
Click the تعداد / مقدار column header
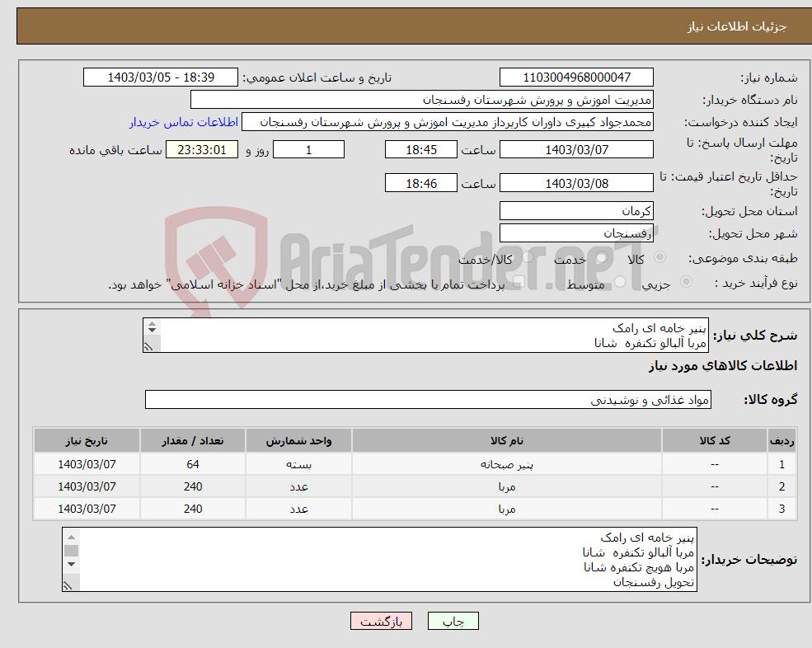[193, 440]
